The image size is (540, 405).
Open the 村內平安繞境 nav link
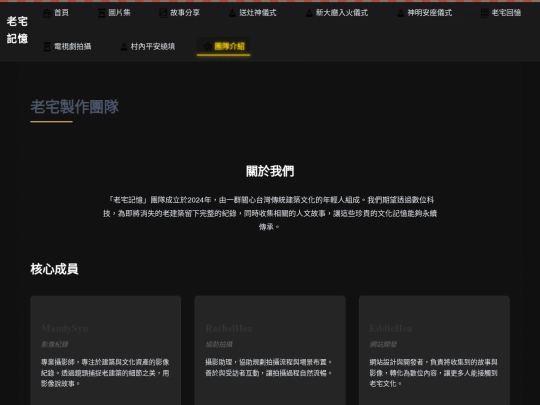tap(147, 46)
